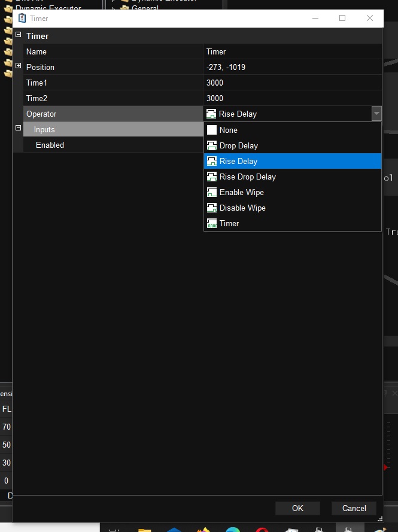Click the highlighted Rise Delay list icon

(211, 161)
